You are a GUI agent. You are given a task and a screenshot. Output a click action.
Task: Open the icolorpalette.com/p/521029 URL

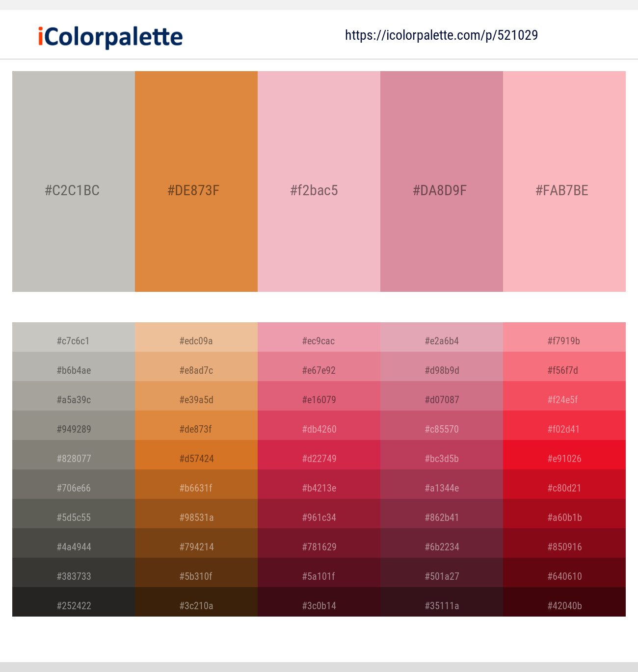tap(441, 35)
